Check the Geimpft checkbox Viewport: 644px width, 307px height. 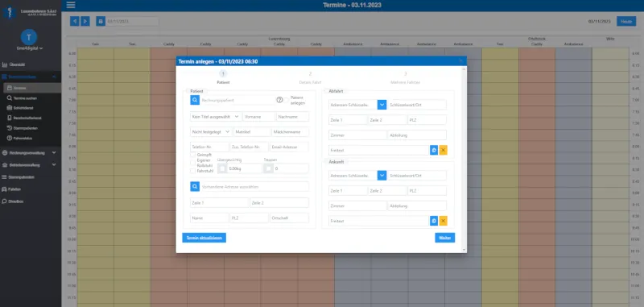tap(192, 155)
